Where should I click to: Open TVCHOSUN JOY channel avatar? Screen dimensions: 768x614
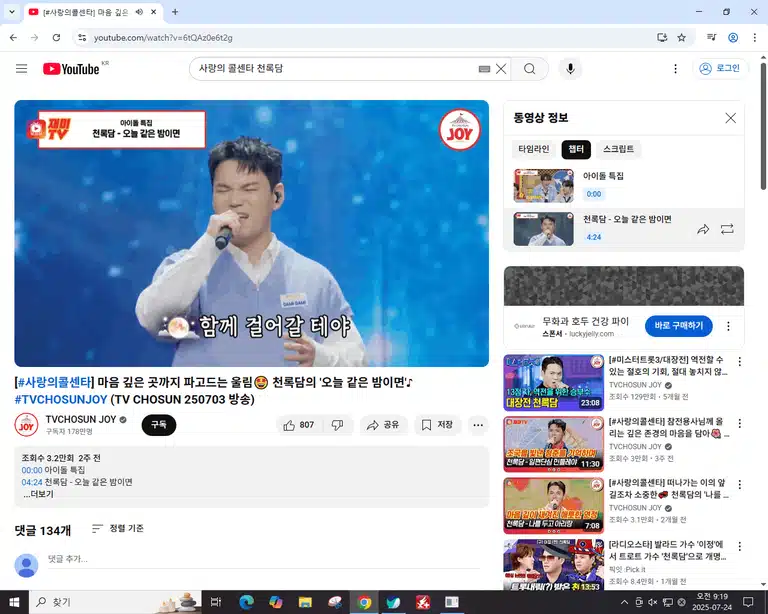pos(26,425)
